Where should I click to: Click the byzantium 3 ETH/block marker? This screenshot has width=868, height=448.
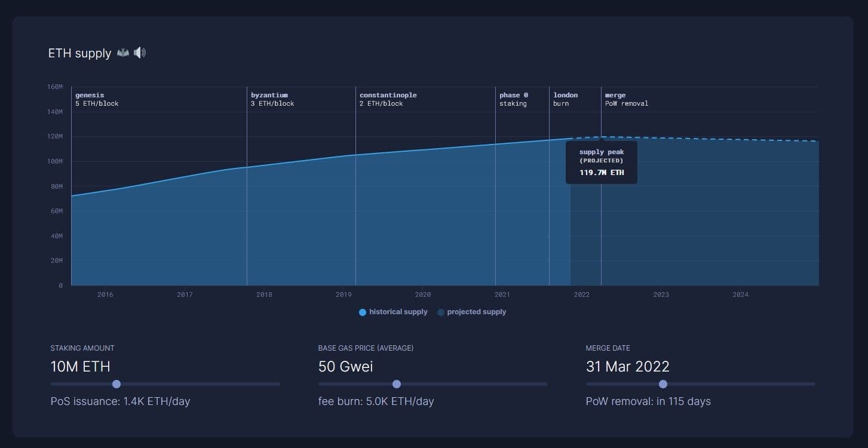[x=272, y=99]
